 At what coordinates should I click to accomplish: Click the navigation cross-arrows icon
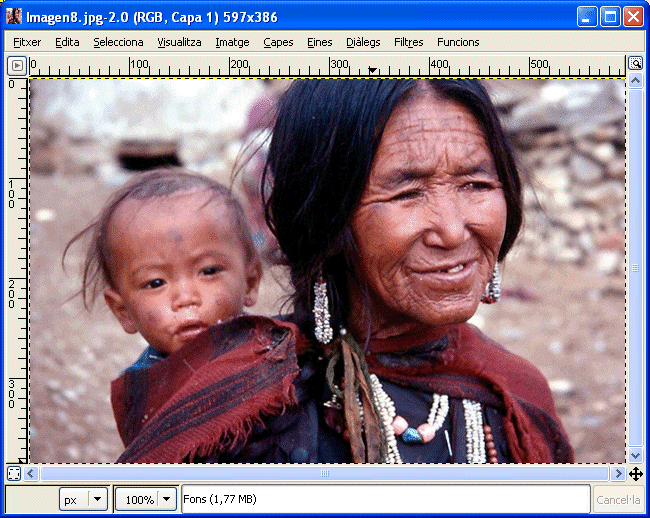pos(635,474)
